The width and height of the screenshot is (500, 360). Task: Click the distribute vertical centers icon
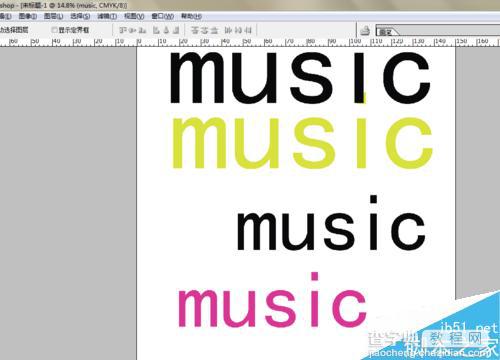coord(204,30)
